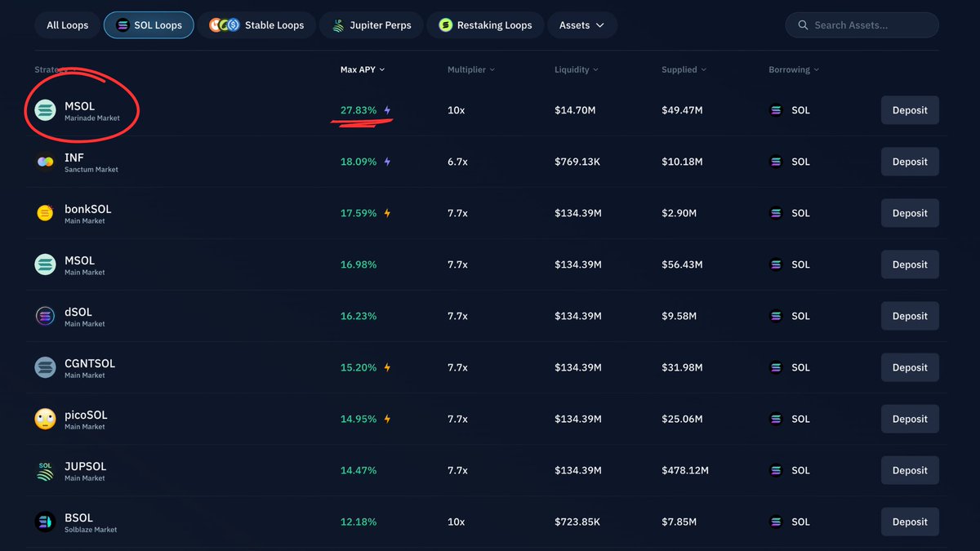Viewport: 980px width, 551px height.
Task: Click the 6.7x multiplier value
Action: point(457,162)
